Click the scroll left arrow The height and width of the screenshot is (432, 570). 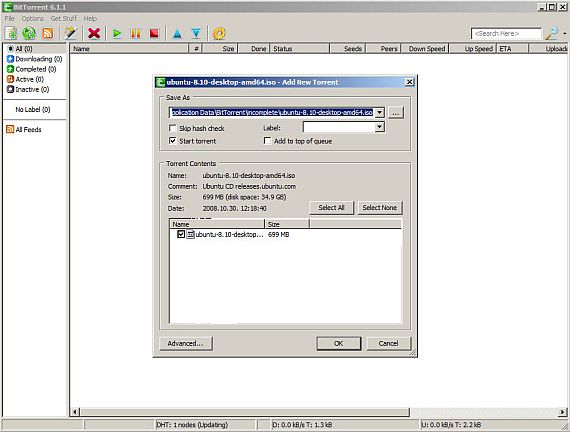click(75, 412)
